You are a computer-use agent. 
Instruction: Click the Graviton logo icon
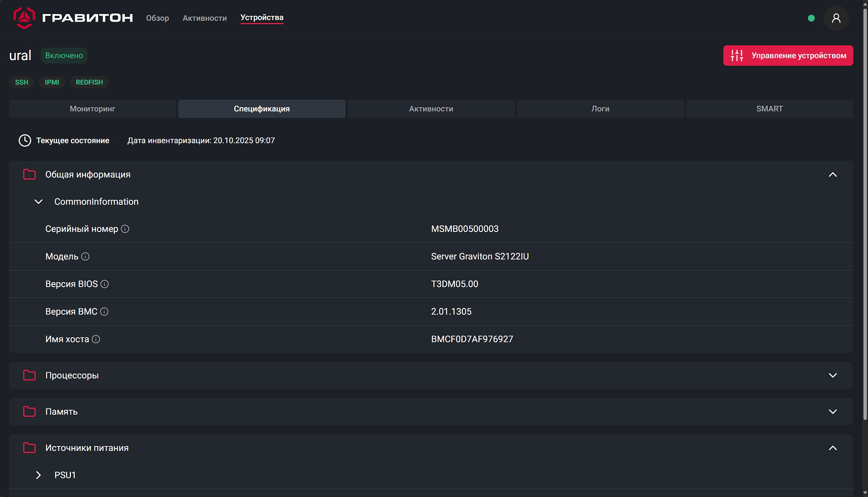tap(24, 18)
